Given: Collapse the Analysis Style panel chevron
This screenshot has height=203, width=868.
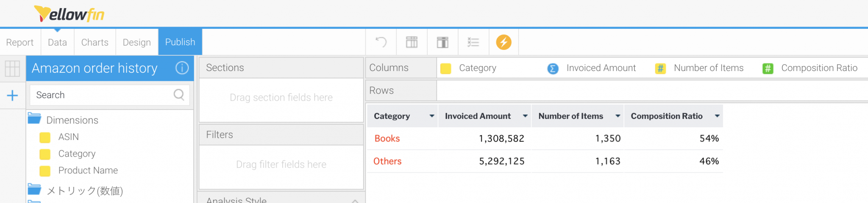Looking at the screenshot, I should coord(355,200).
